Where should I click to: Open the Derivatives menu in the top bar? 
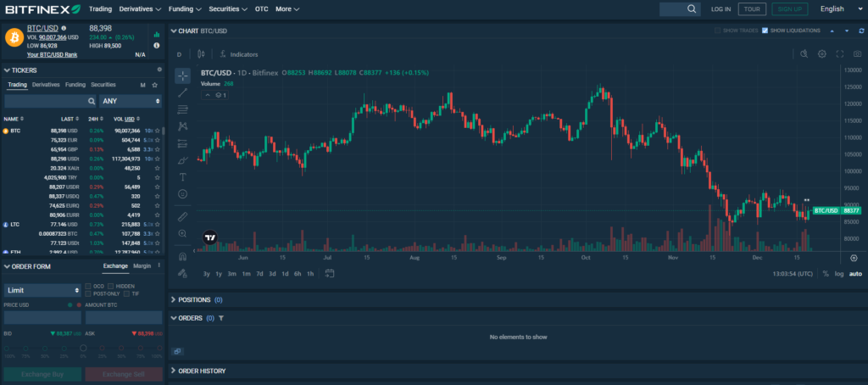click(x=140, y=8)
